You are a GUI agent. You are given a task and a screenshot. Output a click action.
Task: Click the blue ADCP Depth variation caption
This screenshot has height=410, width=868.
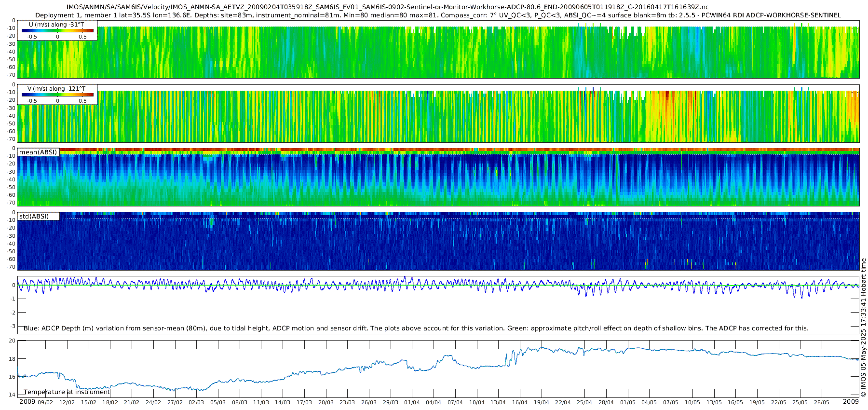[x=416, y=328]
